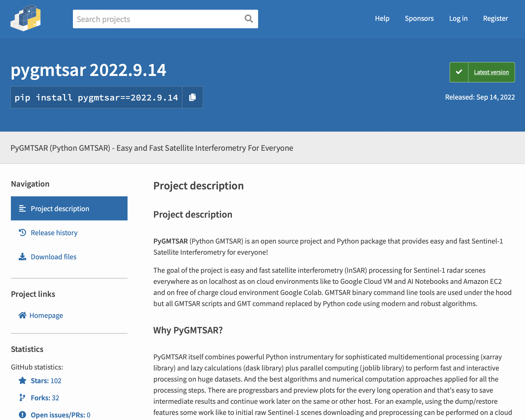The image size is (525, 420).
Task: Click the Forks icon in GitHub statistics
Action: [x=22, y=397]
